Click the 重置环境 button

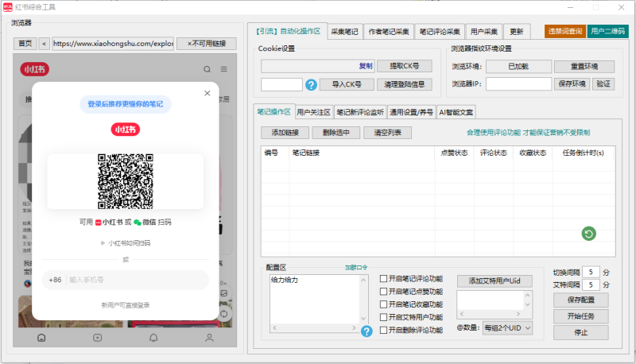584,66
